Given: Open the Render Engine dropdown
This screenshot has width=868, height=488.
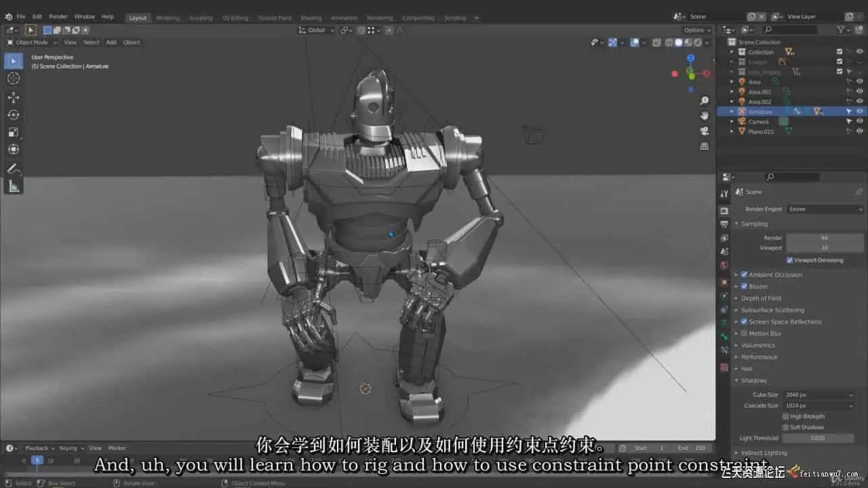Looking at the screenshot, I should pyautogui.click(x=825, y=209).
